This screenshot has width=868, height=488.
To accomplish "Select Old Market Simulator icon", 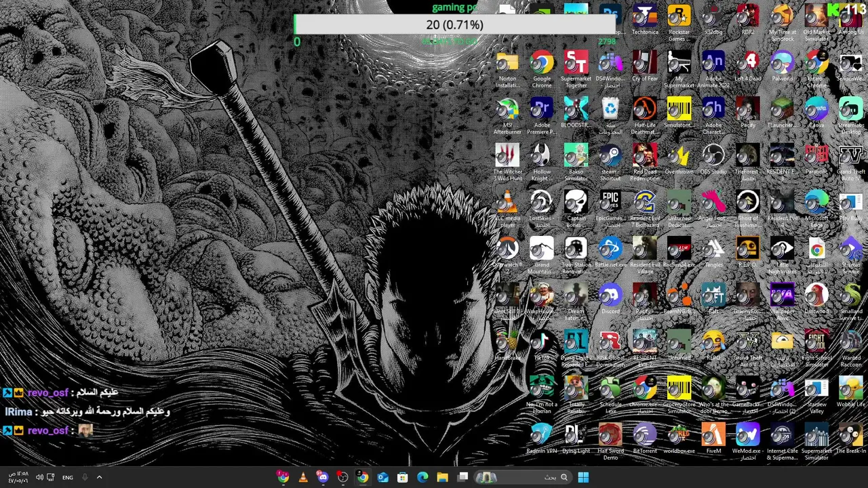I will [816, 23].
